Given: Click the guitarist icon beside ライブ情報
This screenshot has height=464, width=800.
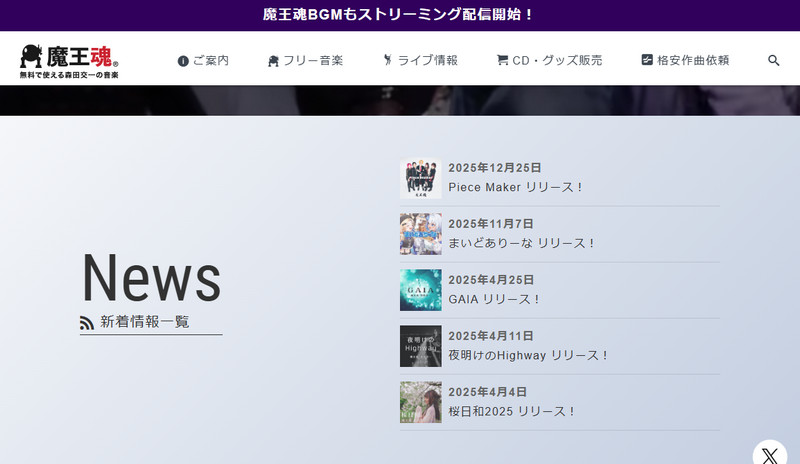Looking at the screenshot, I should coord(388,60).
